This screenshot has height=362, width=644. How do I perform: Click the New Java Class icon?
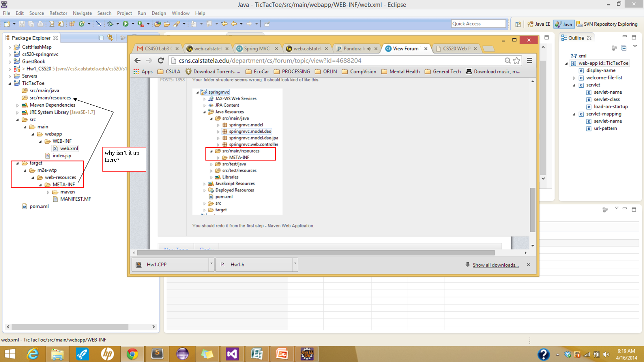click(82, 24)
